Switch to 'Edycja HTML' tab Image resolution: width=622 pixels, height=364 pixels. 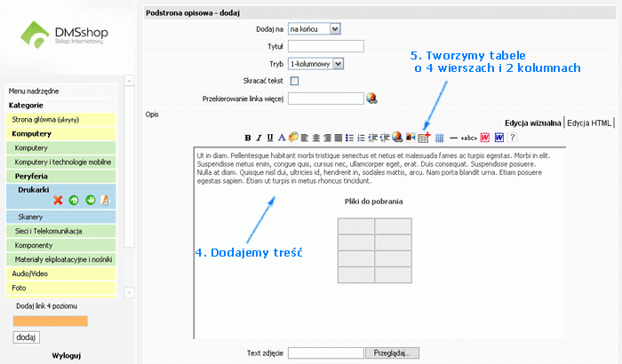(589, 123)
